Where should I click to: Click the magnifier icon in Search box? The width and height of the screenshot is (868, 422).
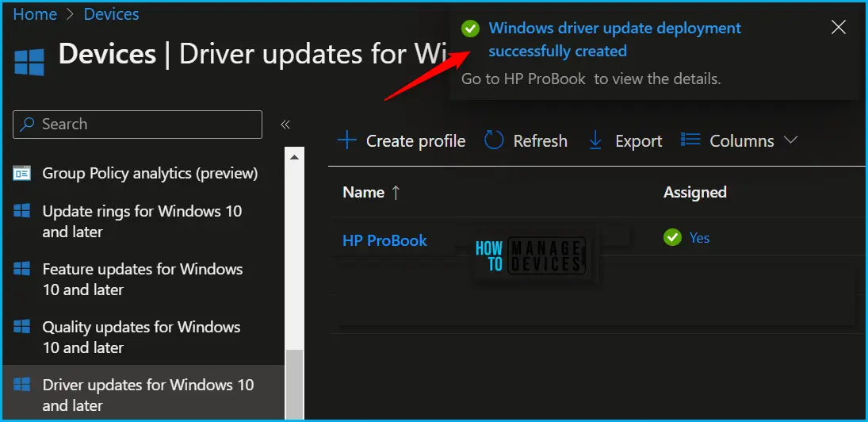tap(27, 124)
